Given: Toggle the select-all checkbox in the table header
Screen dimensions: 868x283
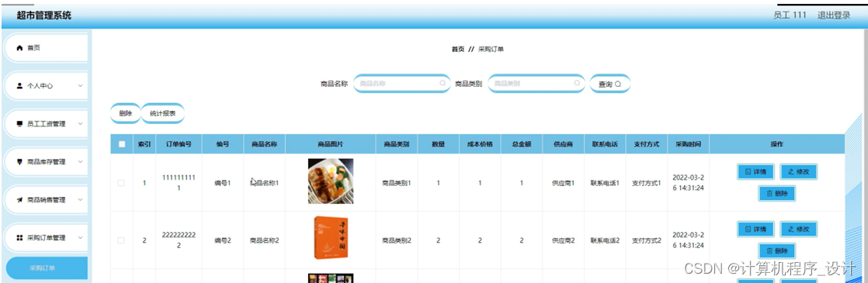Looking at the screenshot, I should (122, 144).
